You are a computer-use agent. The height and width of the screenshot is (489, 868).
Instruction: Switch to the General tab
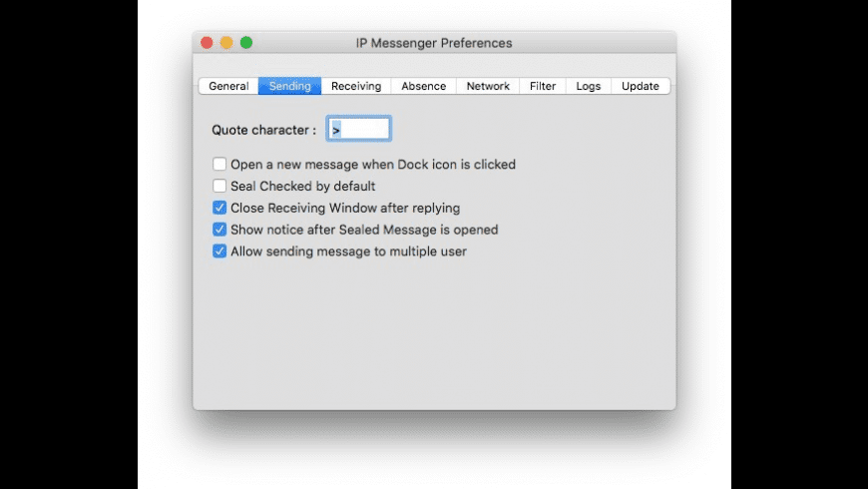228,86
